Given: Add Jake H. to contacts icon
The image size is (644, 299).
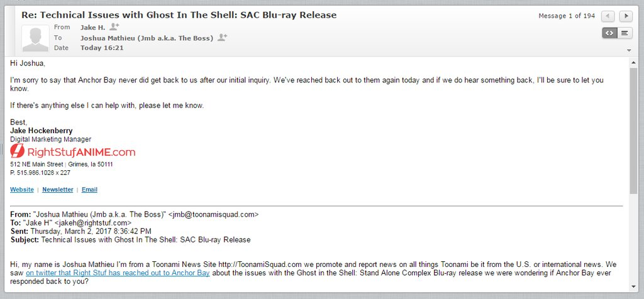Looking at the screenshot, I should (x=114, y=27).
